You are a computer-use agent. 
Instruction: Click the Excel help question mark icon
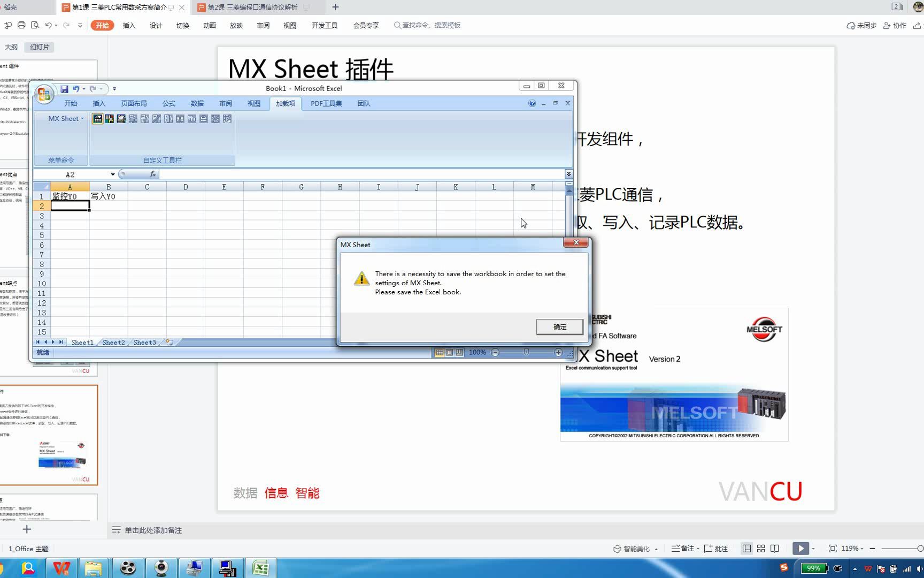click(x=532, y=103)
